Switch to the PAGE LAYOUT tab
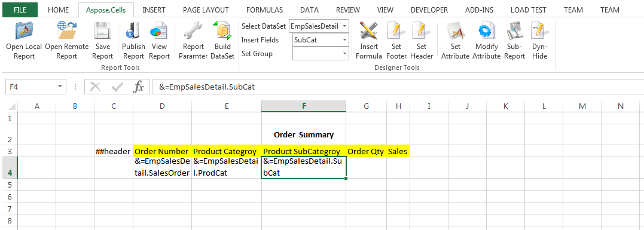 click(206, 10)
